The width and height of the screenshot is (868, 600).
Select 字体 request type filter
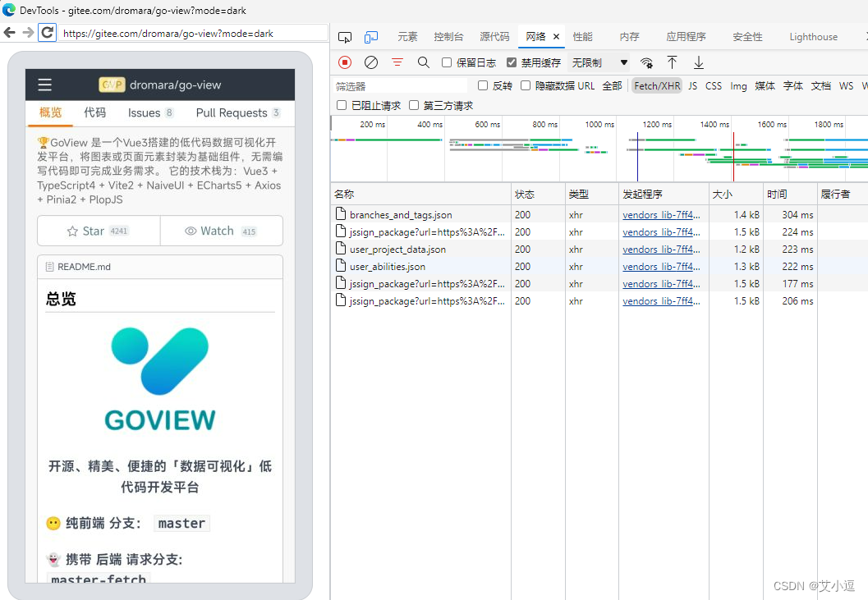[x=792, y=86]
